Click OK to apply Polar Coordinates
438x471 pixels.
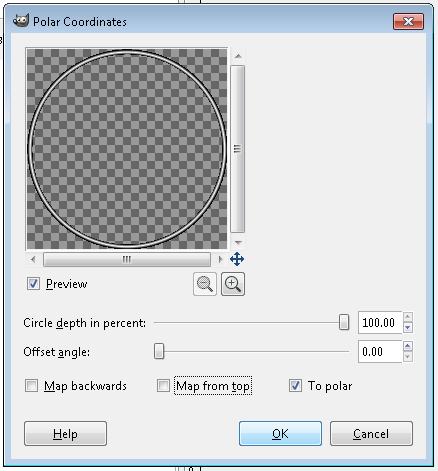click(280, 434)
